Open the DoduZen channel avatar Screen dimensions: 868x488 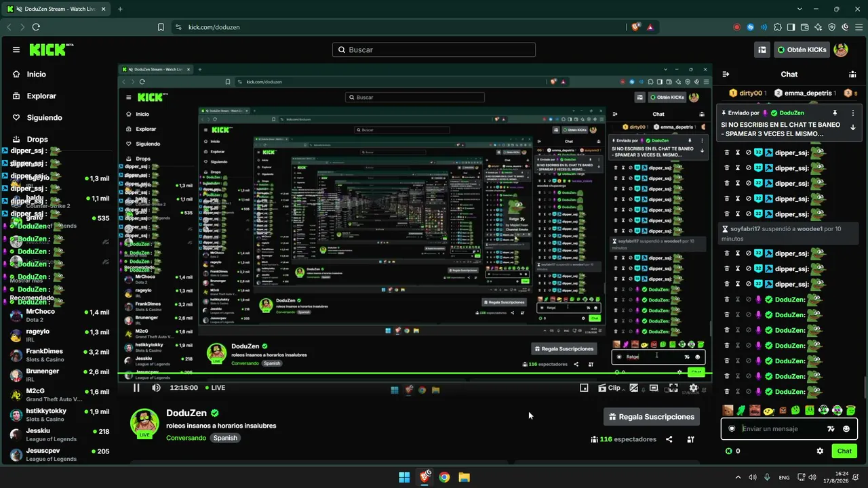144,424
